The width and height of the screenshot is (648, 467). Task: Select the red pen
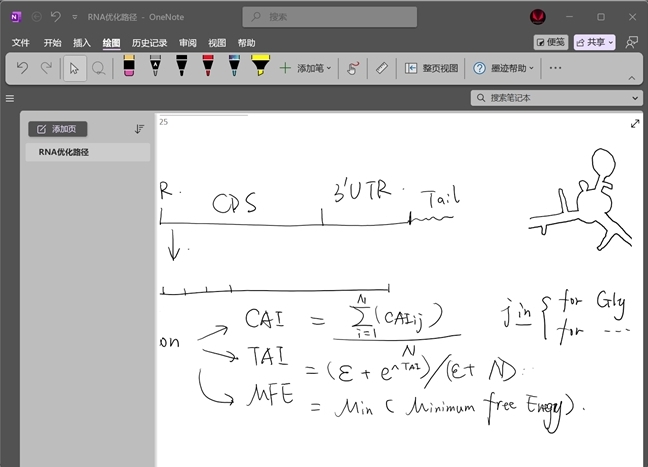tap(208, 66)
